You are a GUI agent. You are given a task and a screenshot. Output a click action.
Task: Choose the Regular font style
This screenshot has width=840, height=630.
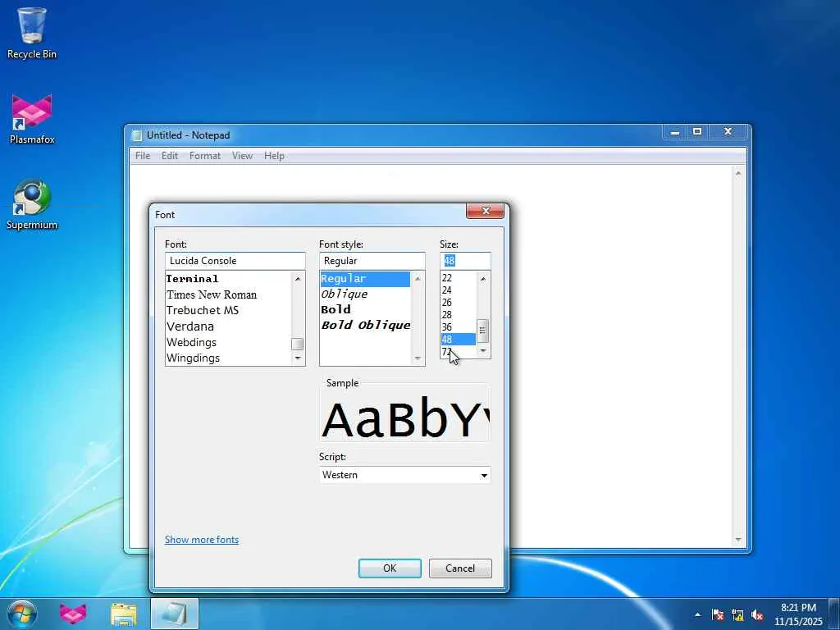pos(365,279)
